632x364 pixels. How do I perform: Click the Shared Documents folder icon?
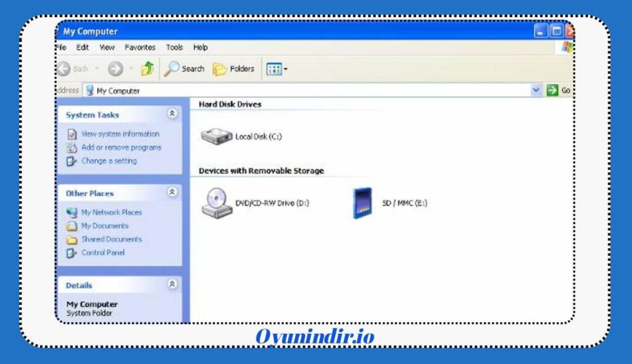coord(72,240)
